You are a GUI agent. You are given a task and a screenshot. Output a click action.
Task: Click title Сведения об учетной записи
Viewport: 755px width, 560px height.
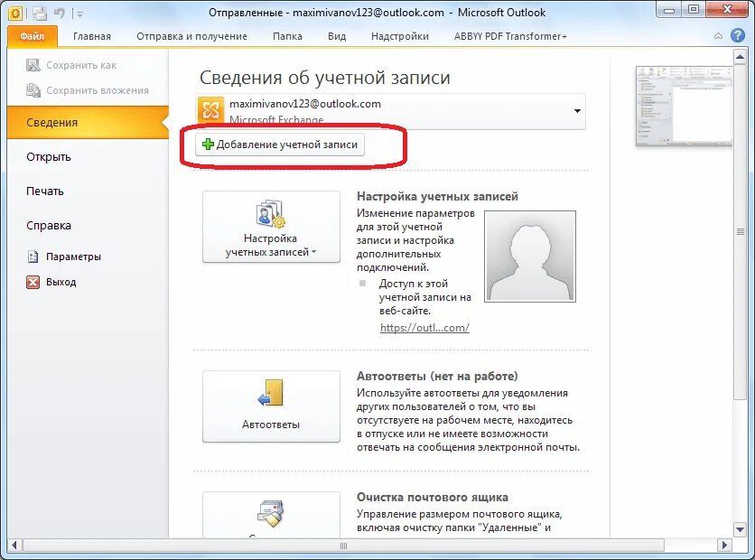pos(324,78)
